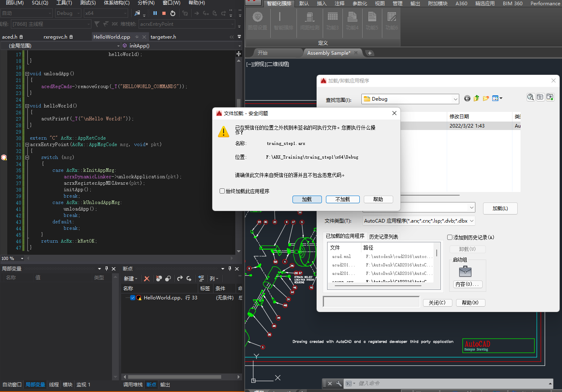This screenshot has width=562, height=392.
Task: Click the pause debugging icon
Action: [x=155, y=13]
